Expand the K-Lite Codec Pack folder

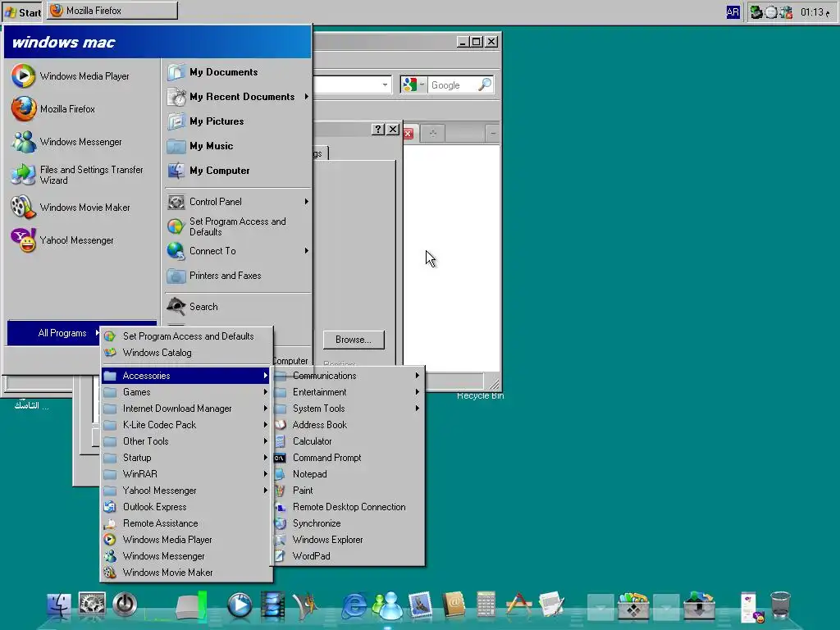click(186, 425)
